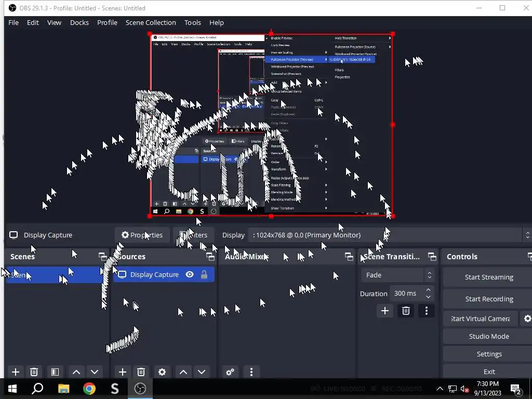The image size is (532, 399).
Task: Add a new source with plus icon
Action: [123, 372]
